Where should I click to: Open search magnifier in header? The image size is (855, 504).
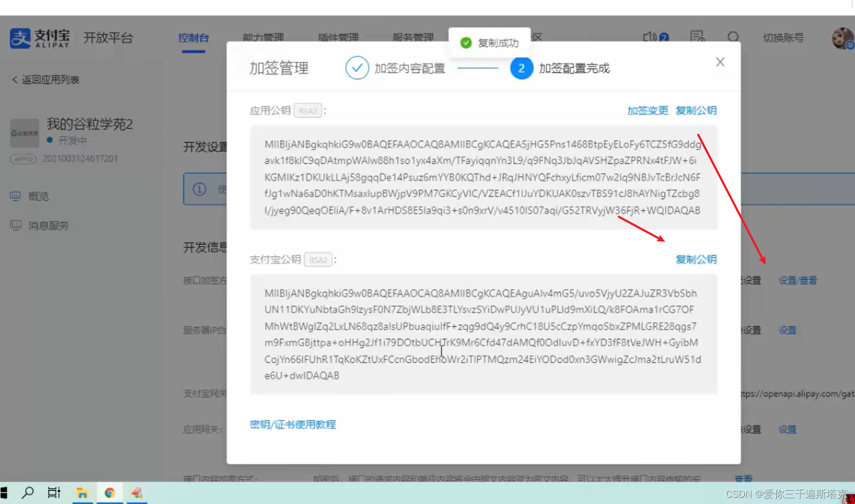pos(733,37)
